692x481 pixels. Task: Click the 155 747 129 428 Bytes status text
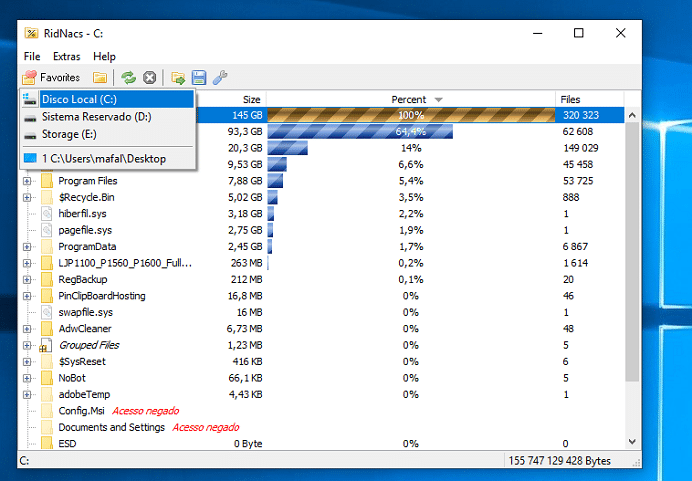[560, 461]
